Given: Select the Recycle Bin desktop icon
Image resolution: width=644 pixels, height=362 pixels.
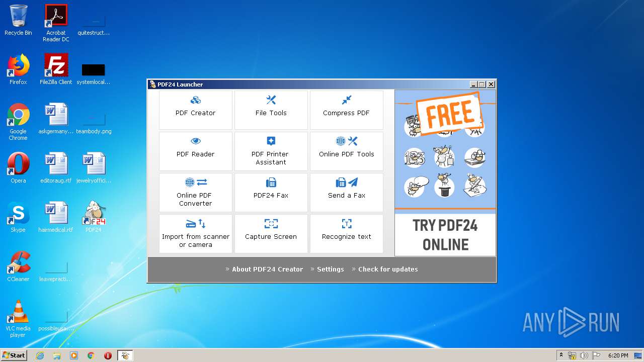Looking at the screenshot, I should click(18, 20).
